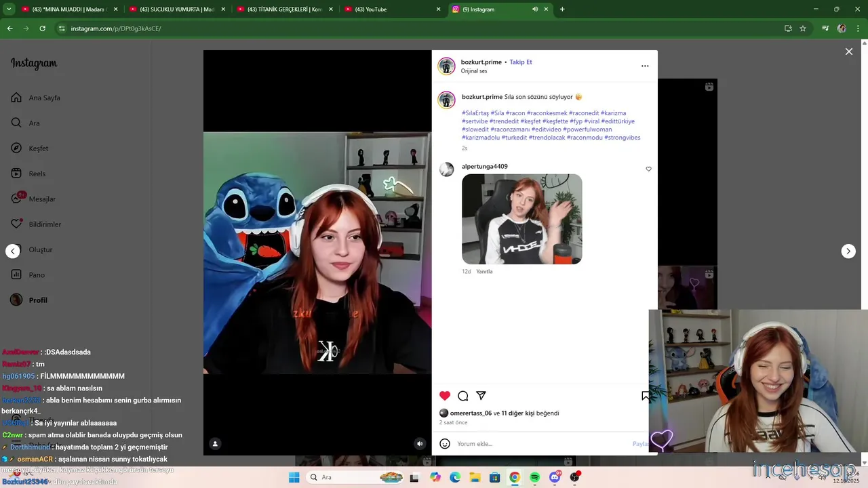Mute the Instagram tab audio icon

535,9
